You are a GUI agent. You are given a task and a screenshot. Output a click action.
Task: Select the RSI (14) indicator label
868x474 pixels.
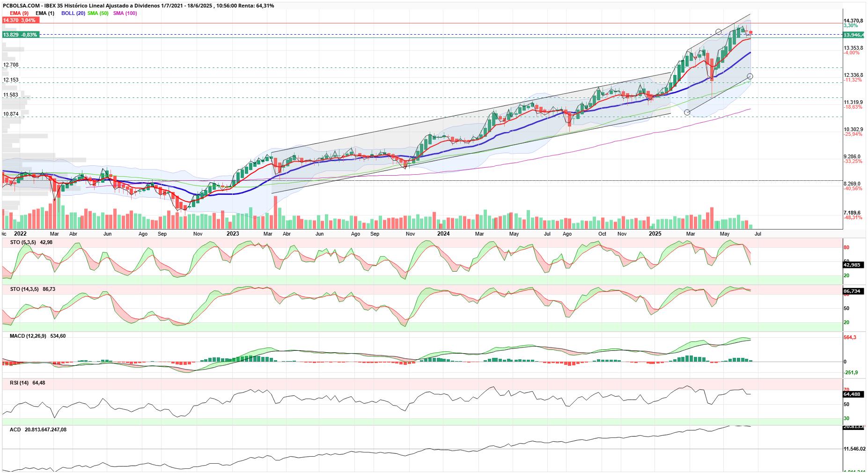point(19,383)
